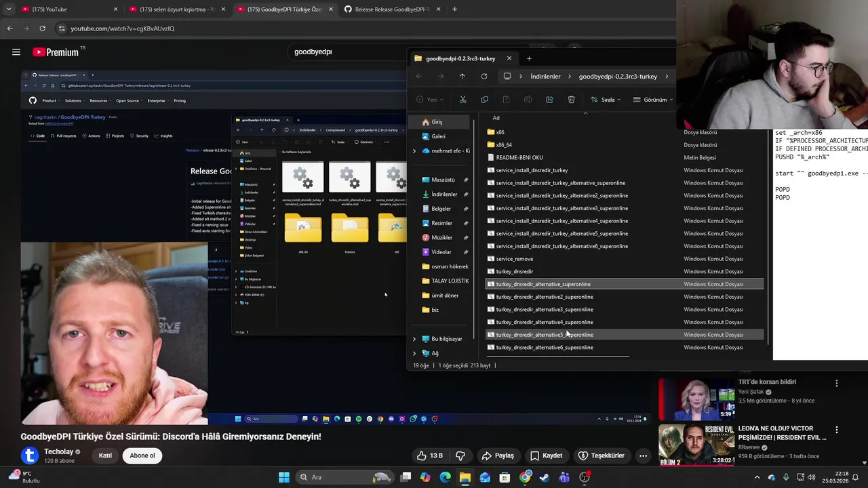Open options for LEON'A NE OLDU video
Screen dimensions: 868x488
click(x=836, y=430)
